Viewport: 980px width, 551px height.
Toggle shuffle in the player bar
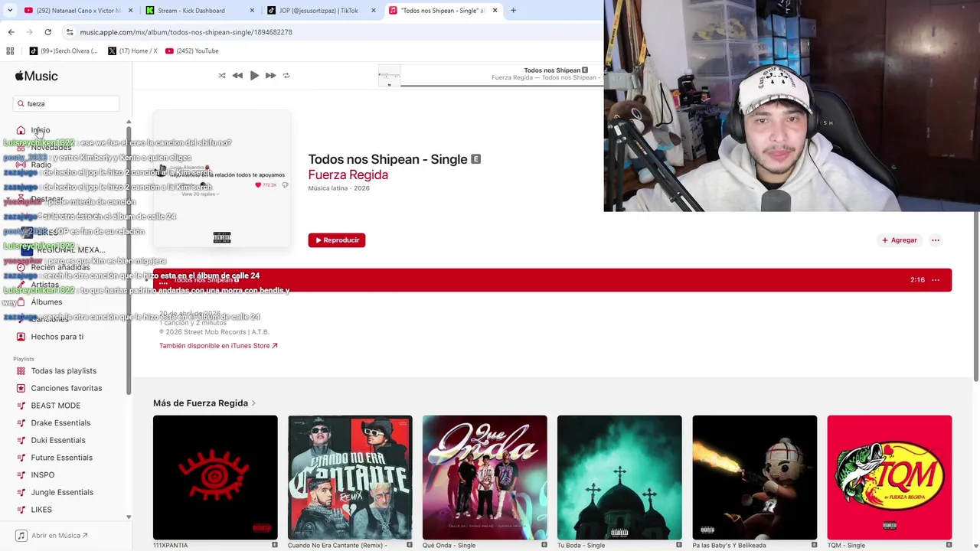(222, 76)
